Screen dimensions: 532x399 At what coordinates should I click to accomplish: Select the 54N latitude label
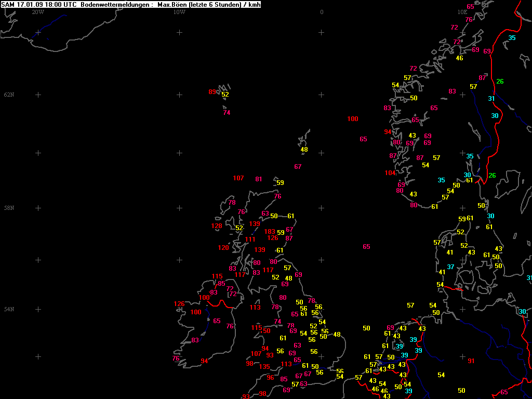click(9, 309)
